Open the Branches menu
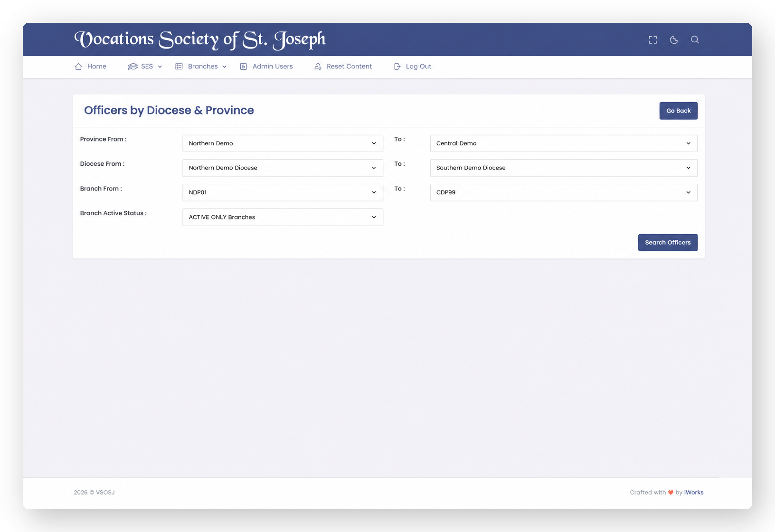Image resolution: width=775 pixels, height=532 pixels. click(x=201, y=66)
